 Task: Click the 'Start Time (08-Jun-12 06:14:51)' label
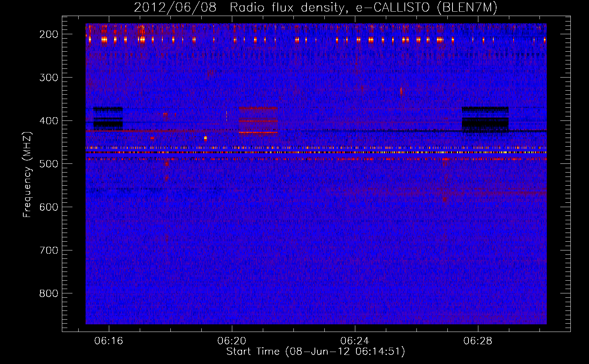316,352
